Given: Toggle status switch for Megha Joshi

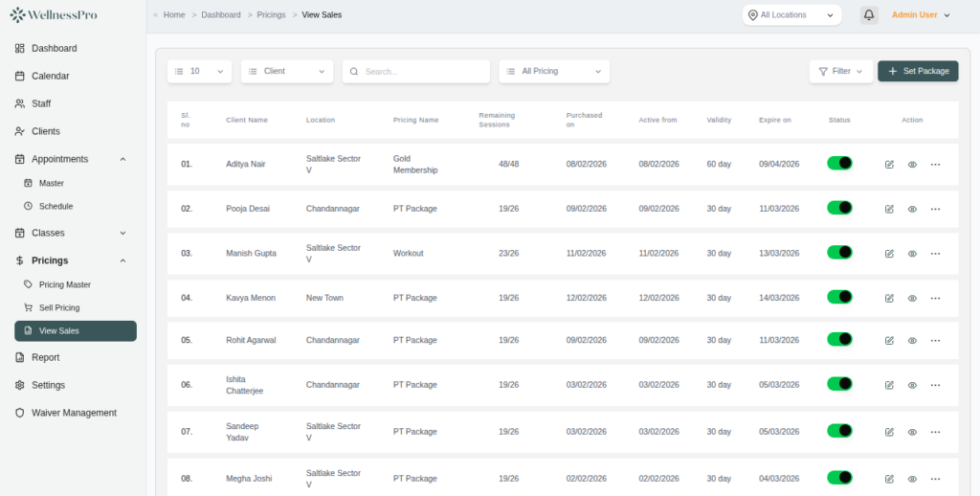Looking at the screenshot, I should (x=839, y=478).
